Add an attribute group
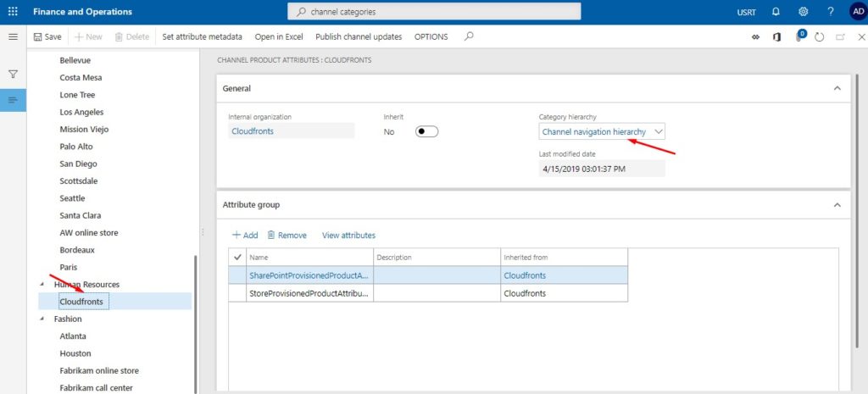The width and height of the screenshot is (868, 394). click(245, 236)
